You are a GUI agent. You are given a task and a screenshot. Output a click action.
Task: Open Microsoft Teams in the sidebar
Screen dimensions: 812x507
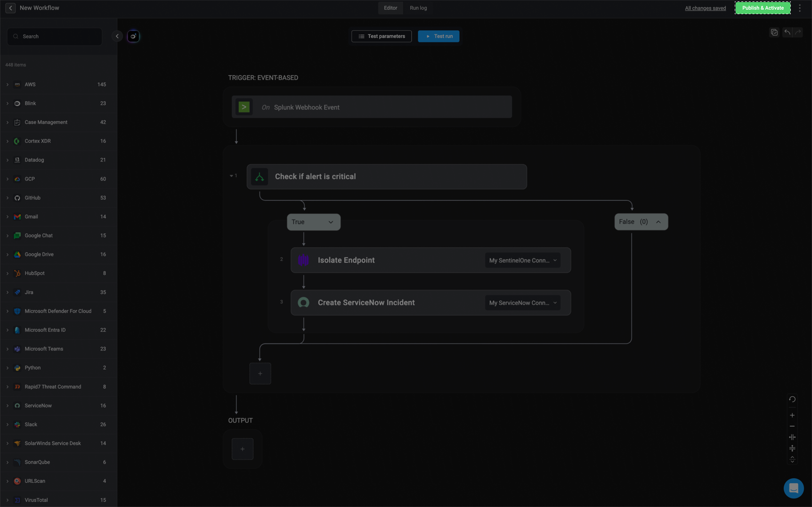pos(58,349)
